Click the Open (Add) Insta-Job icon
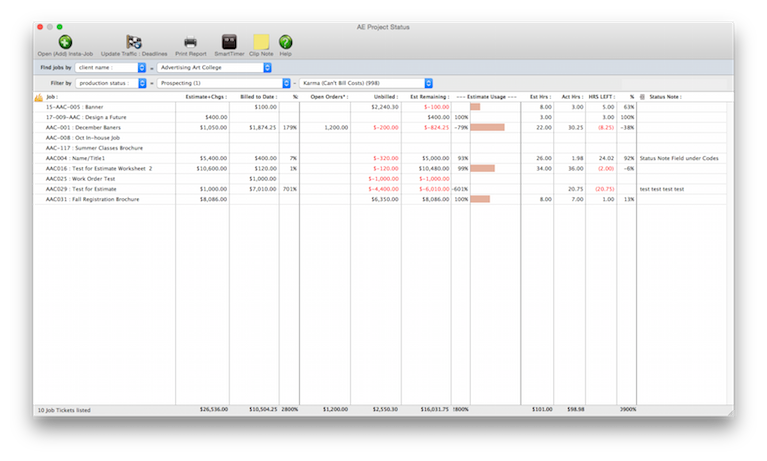767x461 pixels. [65, 42]
